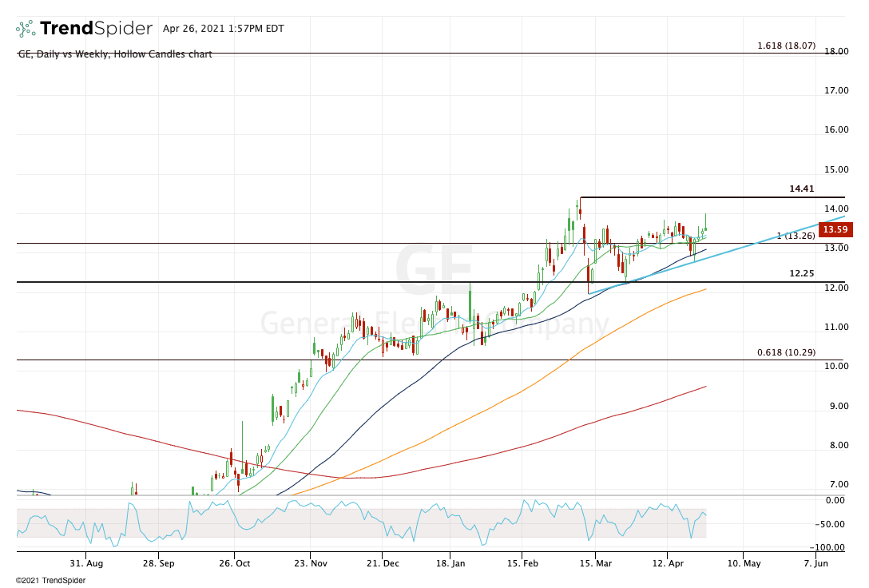Click the 18.00 price axis label
Image resolution: width=869 pixels, height=588 pixels.
tap(836, 52)
